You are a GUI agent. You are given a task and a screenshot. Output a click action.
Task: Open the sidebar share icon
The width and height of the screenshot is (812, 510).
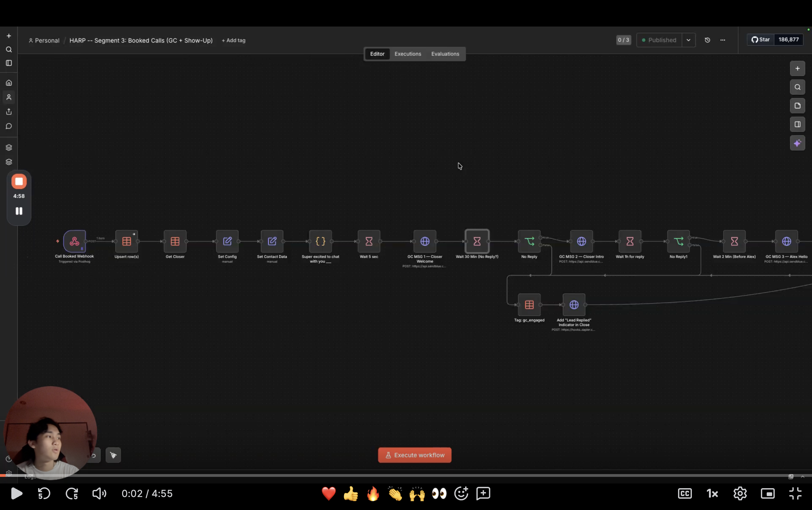pos(9,112)
